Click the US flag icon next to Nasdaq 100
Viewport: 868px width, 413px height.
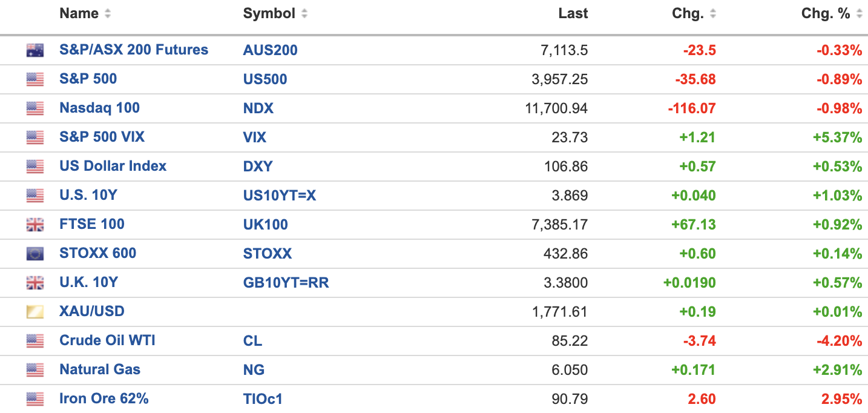(35, 108)
